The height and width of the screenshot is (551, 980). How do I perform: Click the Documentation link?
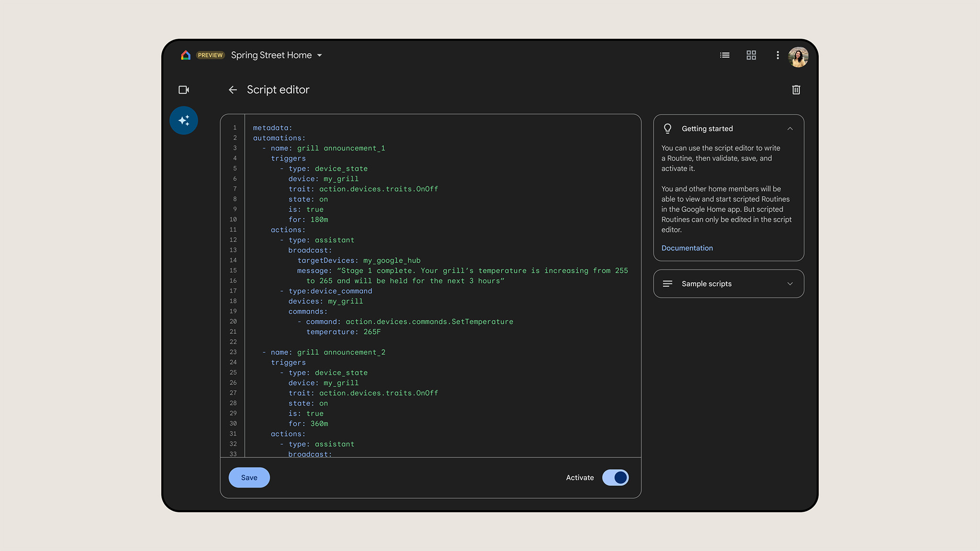pyautogui.click(x=687, y=248)
